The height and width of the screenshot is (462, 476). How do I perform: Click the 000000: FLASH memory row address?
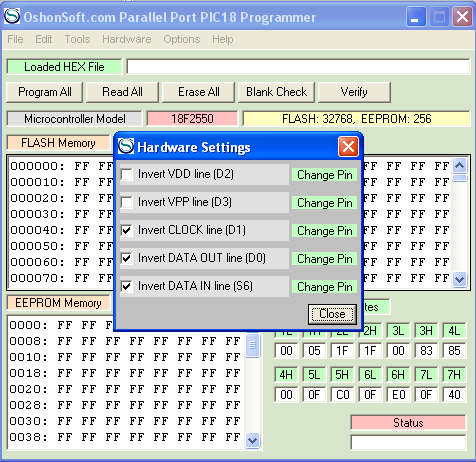pyautogui.click(x=37, y=166)
